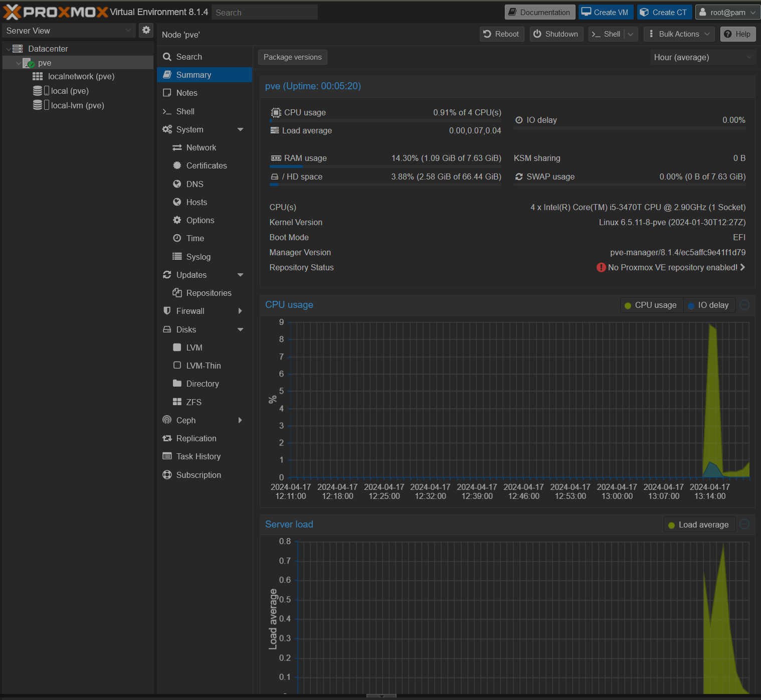Click the SWAP usage refresh icon

tap(519, 177)
